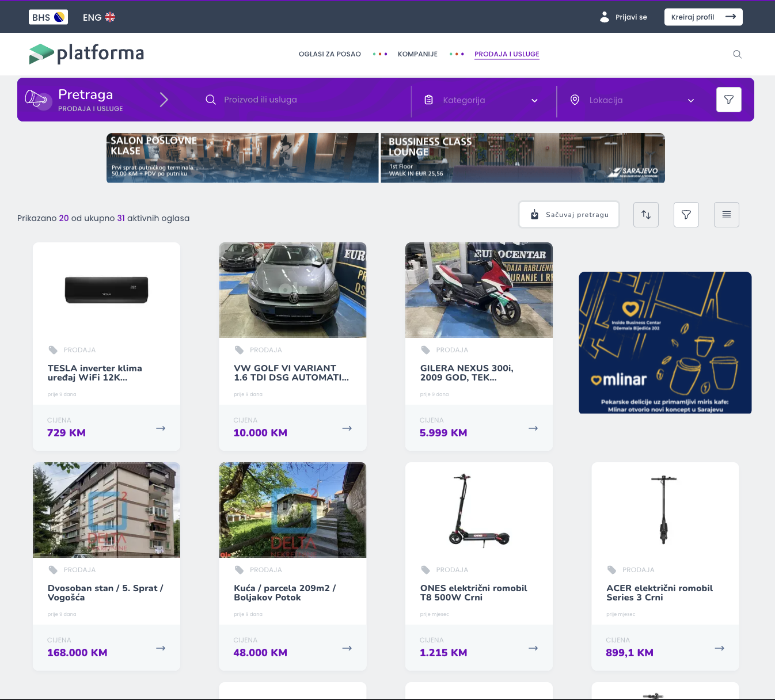Click the sort order arrows icon
775x700 pixels.
pyautogui.click(x=646, y=215)
